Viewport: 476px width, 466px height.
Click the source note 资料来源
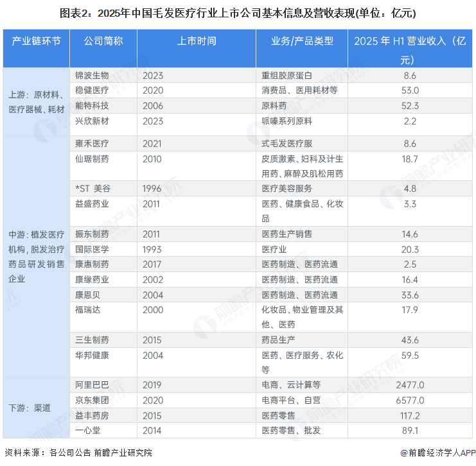(78, 453)
